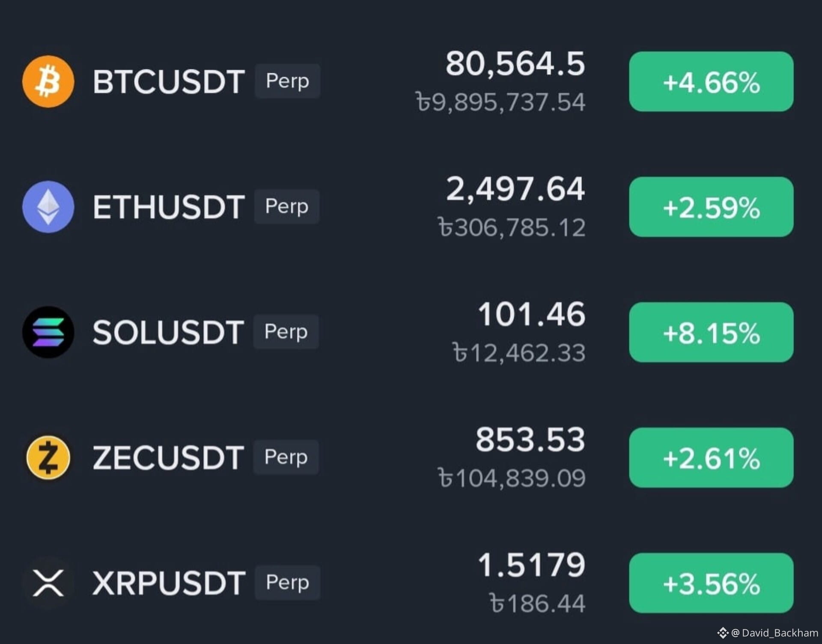Click the Zcash coin icon
Screen dimensions: 822x644
(48, 457)
